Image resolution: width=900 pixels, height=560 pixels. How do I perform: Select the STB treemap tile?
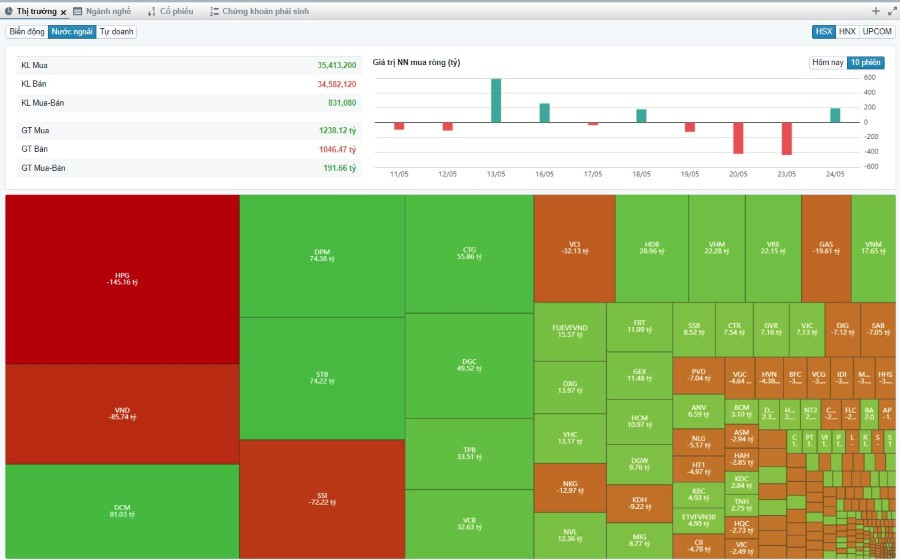point(322,378)
